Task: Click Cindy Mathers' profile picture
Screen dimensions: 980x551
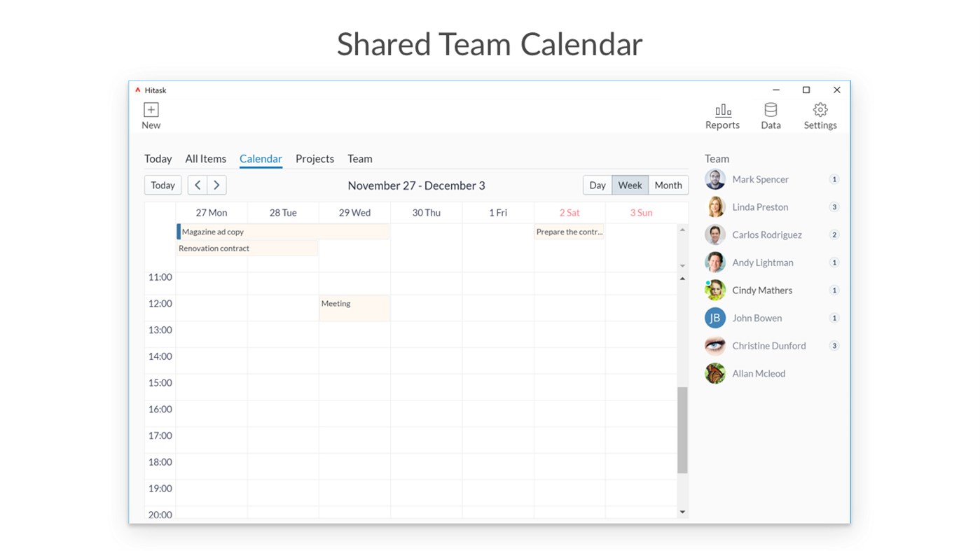Action: pos(715,290)
